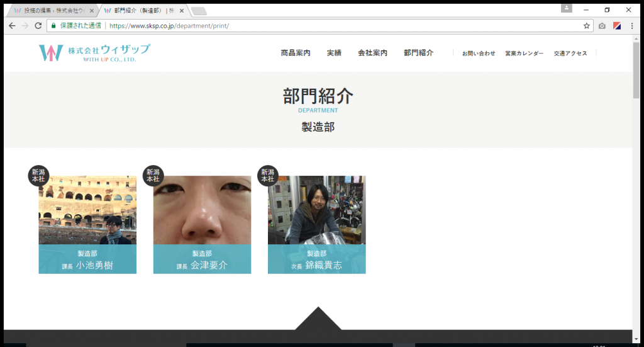Open a new tab with the new-tab button
644x347 pixels.
[x=199, y=11]
